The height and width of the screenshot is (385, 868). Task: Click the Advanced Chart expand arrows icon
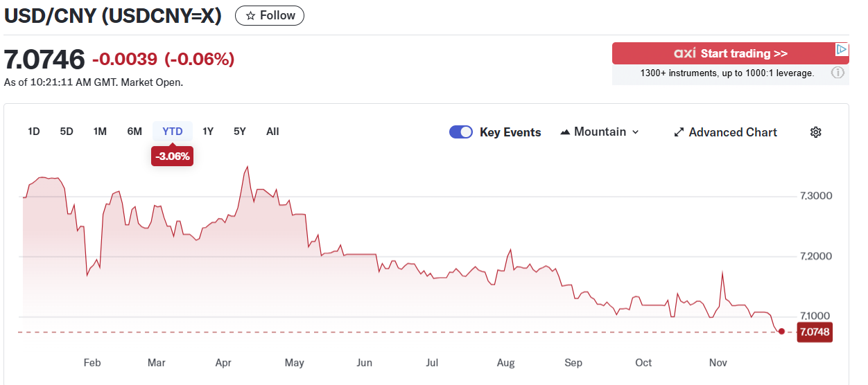coord(679,132)
